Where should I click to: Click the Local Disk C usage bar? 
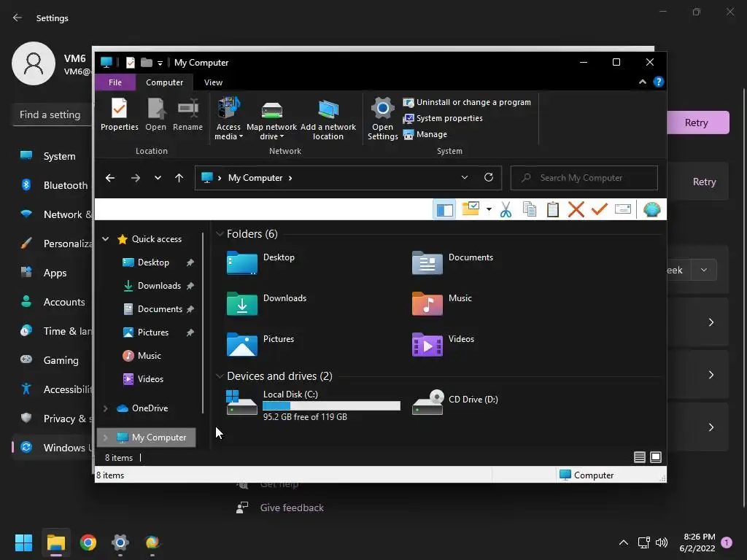click(x=332, y=405)
